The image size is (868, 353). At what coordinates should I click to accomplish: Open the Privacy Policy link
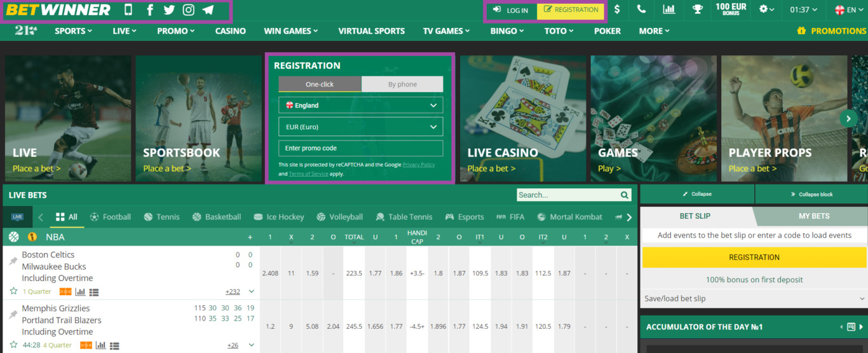[x=419, y=165]
